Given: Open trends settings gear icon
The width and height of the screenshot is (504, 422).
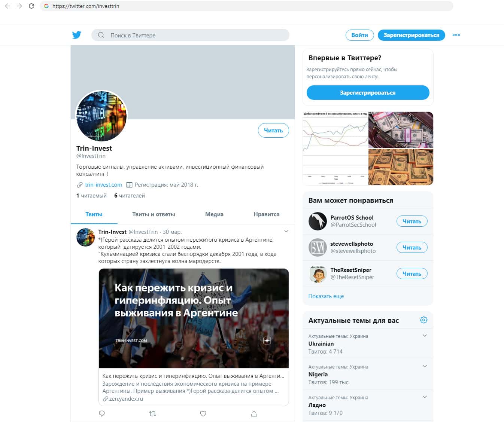Looking at the screenshot, I should click(x=423, y=320).
